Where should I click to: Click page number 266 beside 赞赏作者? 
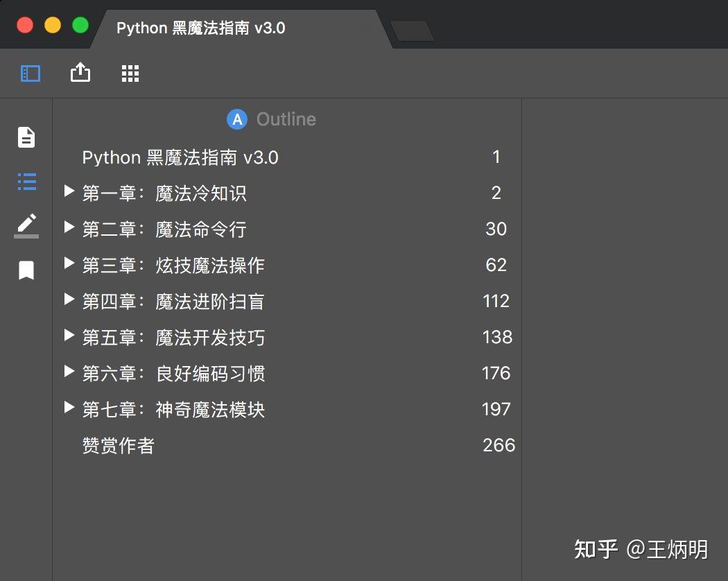(499, 444)
